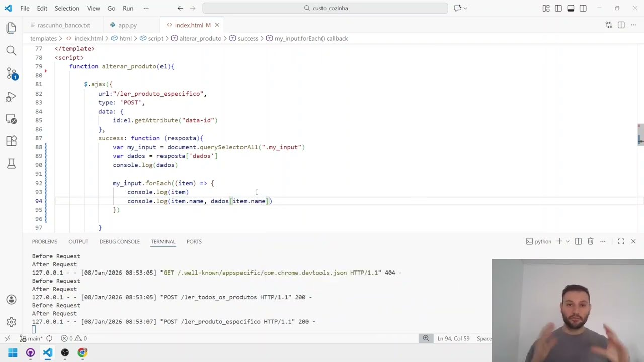Maximize the panel size
This screenshot has height=362, width=644.
click(621, 241)
